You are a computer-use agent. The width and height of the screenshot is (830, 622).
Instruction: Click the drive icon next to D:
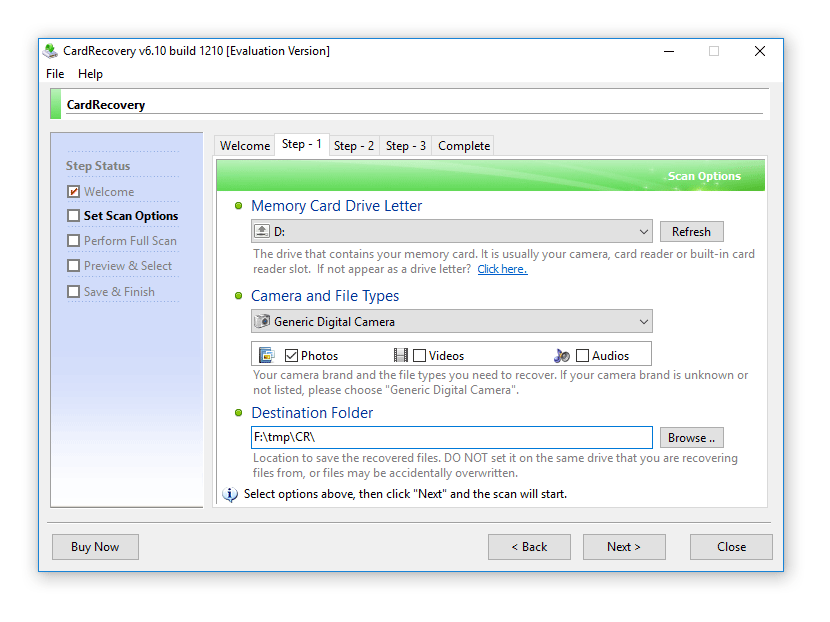(x=262, y=231)
